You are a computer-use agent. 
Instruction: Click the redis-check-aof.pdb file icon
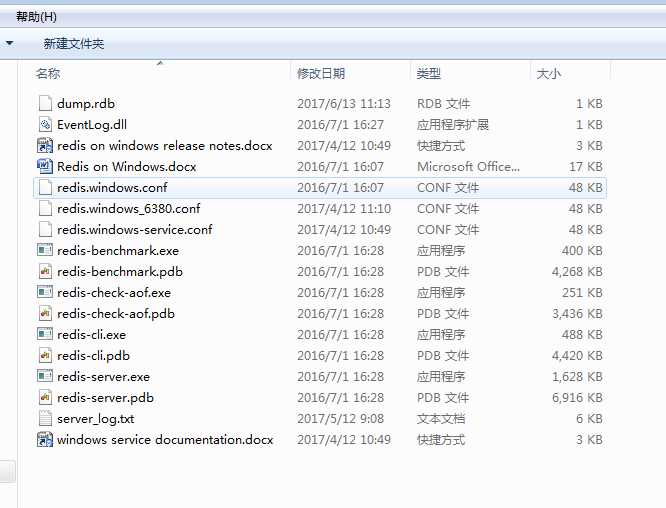(45, 313)
